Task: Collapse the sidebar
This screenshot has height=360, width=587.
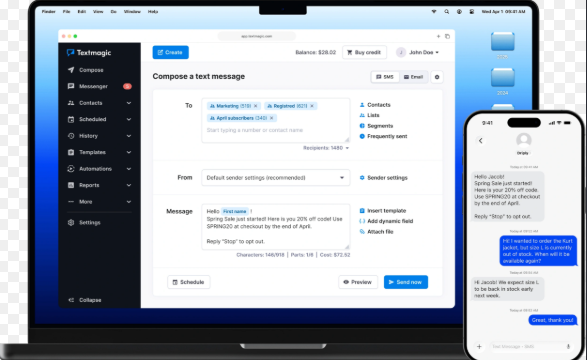Action: (x=85, y=300)
